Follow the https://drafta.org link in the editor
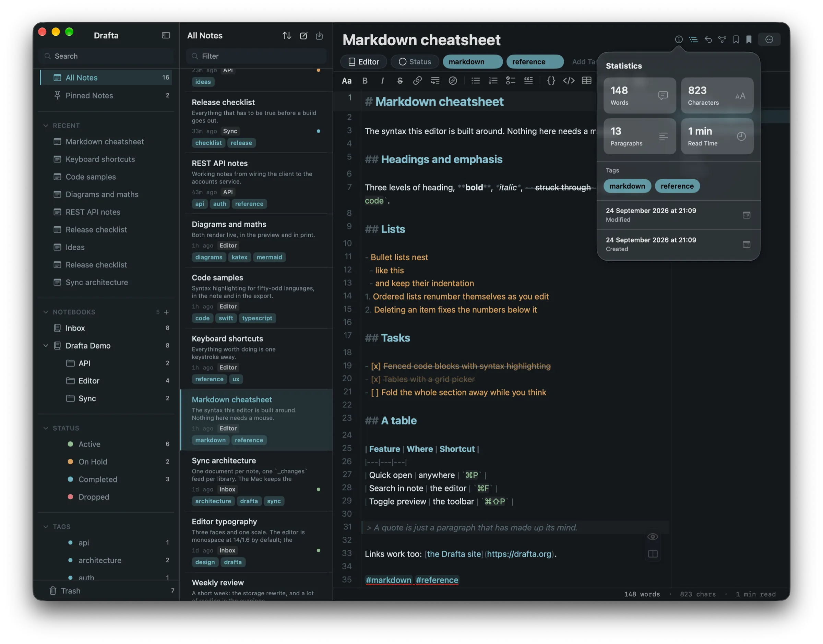Screen dimensions: 823x644 519,554
